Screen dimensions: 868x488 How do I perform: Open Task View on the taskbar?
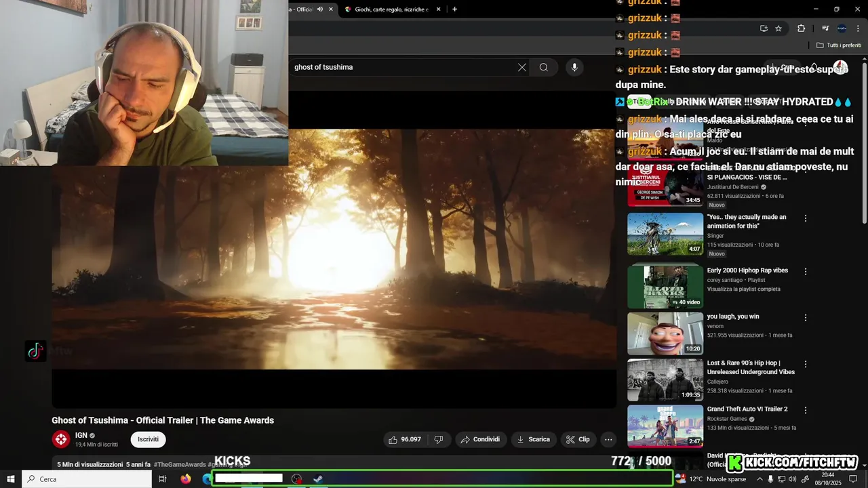(163, 479)
